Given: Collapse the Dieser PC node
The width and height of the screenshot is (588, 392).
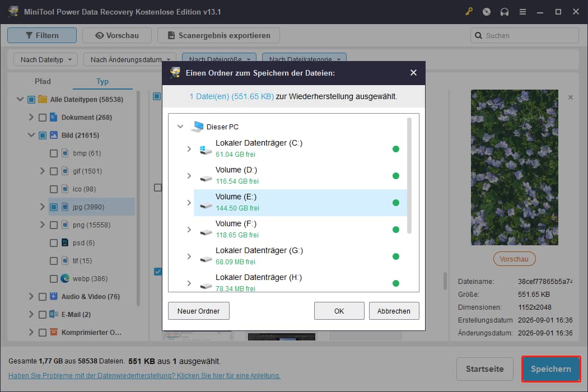Looking at the screenshot, I should (x=180, y=127).
